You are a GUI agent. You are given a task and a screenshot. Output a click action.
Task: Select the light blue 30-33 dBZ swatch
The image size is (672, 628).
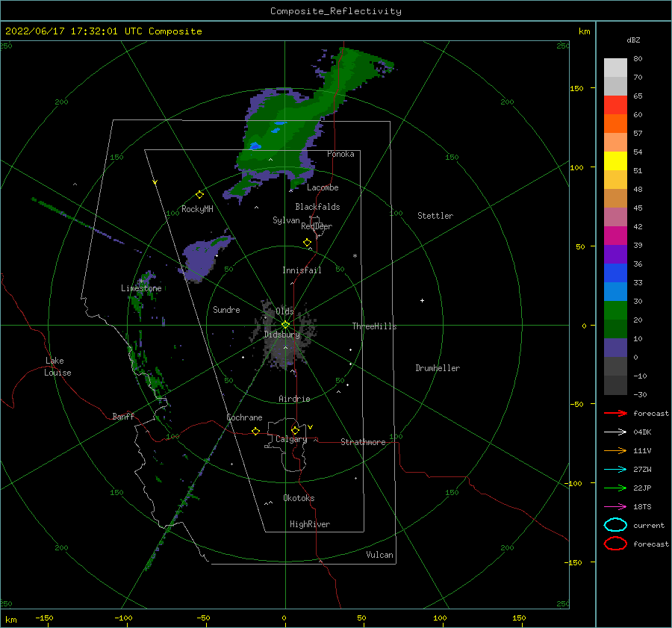615,291
